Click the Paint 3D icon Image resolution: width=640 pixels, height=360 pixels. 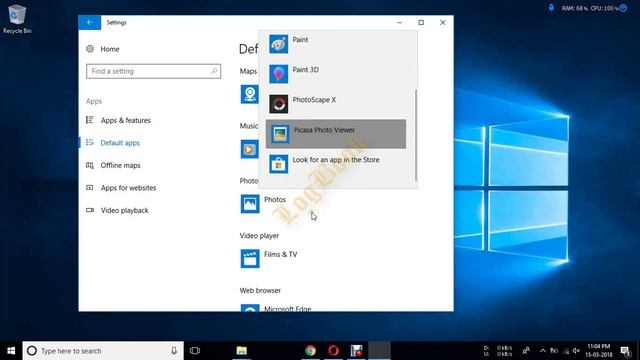tap(278, 74)
